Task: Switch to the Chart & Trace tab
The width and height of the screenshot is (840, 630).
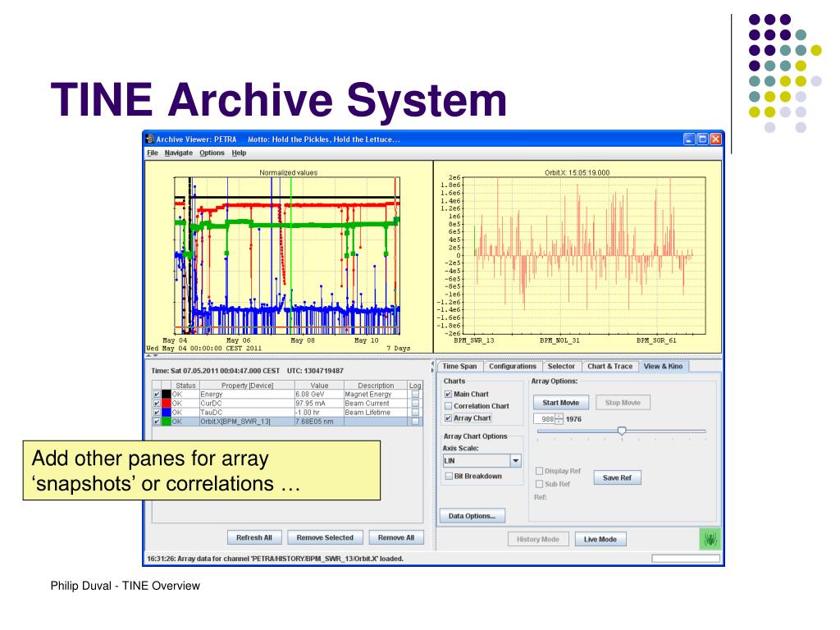Action: coord(609,367)
